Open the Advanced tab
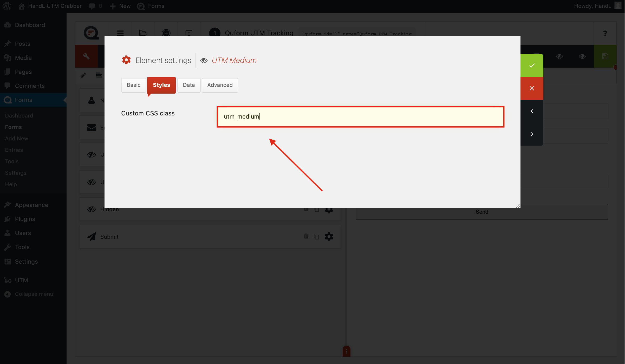 coord(220,85)
